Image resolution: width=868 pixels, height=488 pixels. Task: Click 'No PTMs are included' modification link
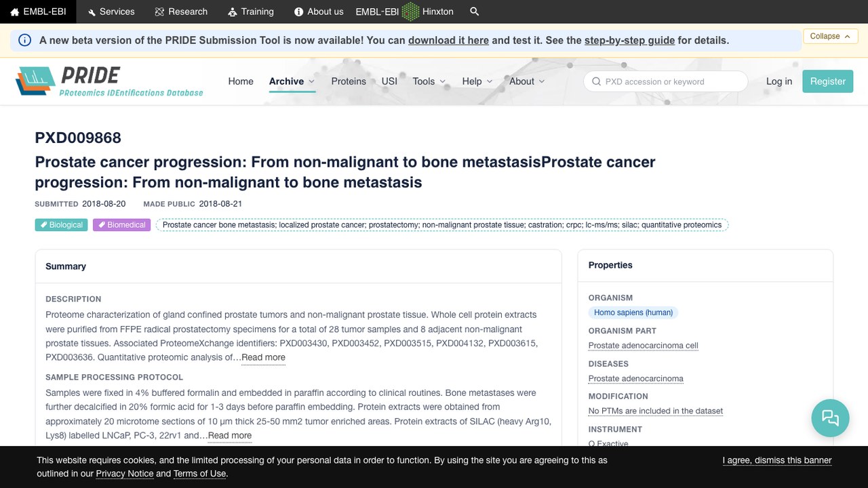(656, 411)
